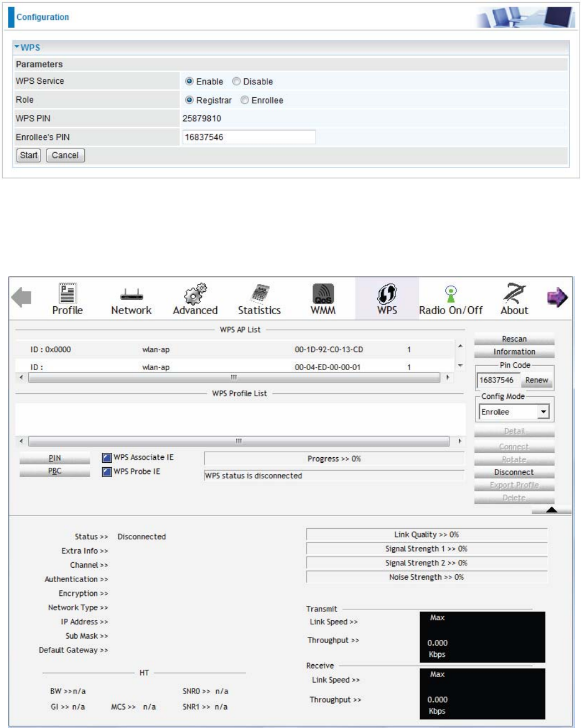Viewport: 583px width, 728px height.
Task: Click the Status 'Disconnected' value
Action: tap(141, 537)
